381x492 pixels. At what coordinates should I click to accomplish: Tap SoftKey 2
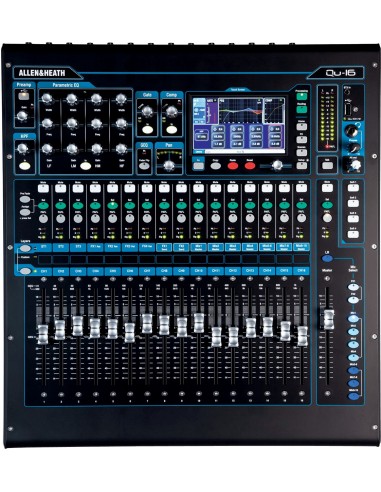click(353, 203)
